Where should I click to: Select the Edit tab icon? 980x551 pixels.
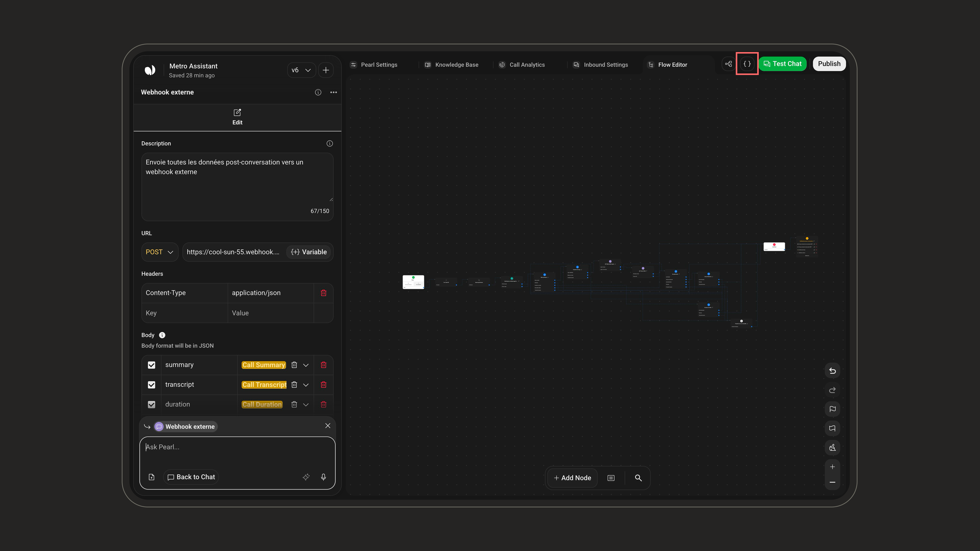237,112
